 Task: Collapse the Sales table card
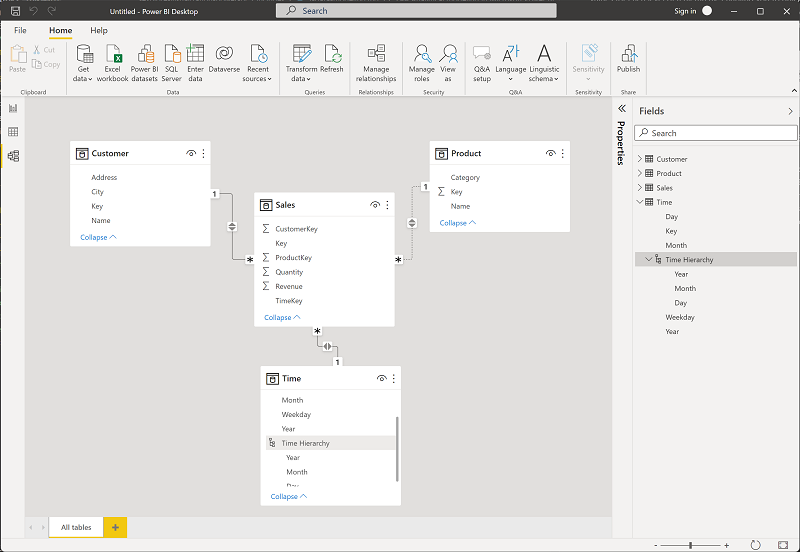pos(282,317)
